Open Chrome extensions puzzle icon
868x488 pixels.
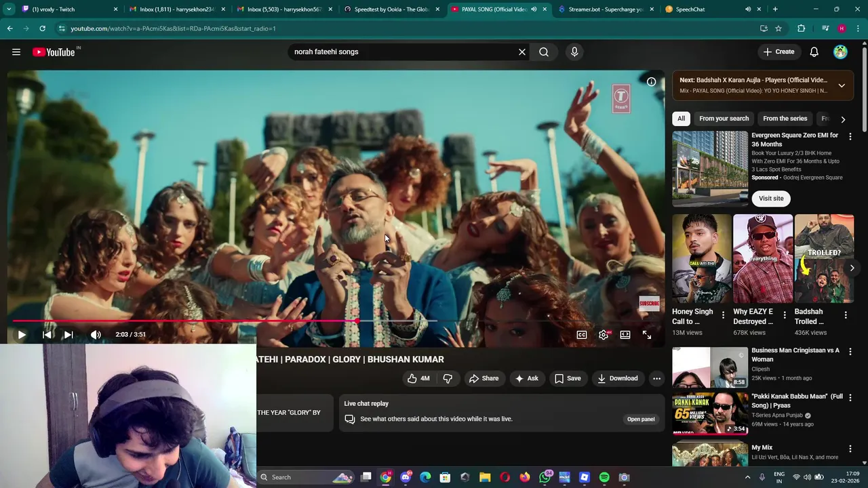pyautogui.click(x=802, y=28)
